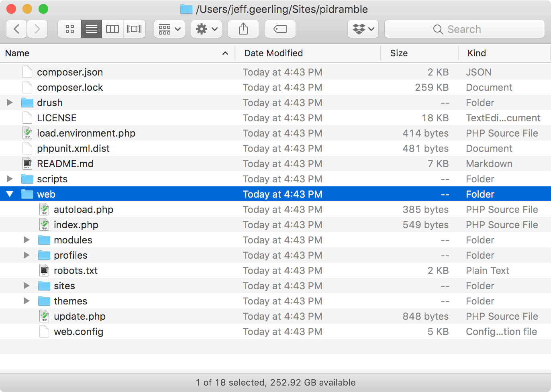Select the web folder icon
Screen dimensions: 551x392
point(27,194)
